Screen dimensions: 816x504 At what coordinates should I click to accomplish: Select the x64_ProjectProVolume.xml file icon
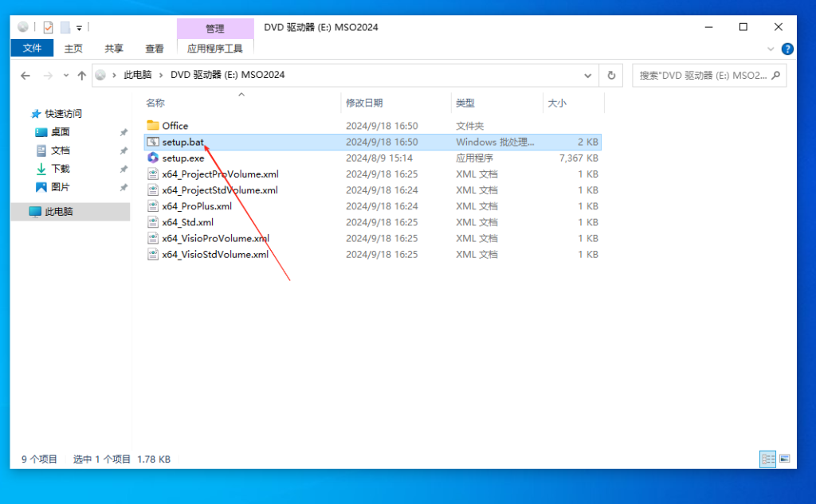pyautogui.click(x=152, y=174)
